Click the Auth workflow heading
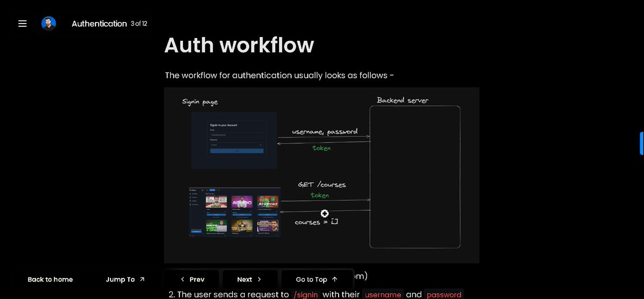Image resolution: width=644 pixels, height=299 pixels. 239,45
